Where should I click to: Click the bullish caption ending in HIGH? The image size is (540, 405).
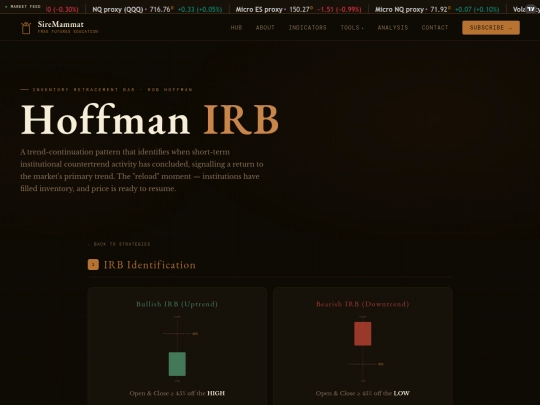pyautogui.click(x=177, y=393)
